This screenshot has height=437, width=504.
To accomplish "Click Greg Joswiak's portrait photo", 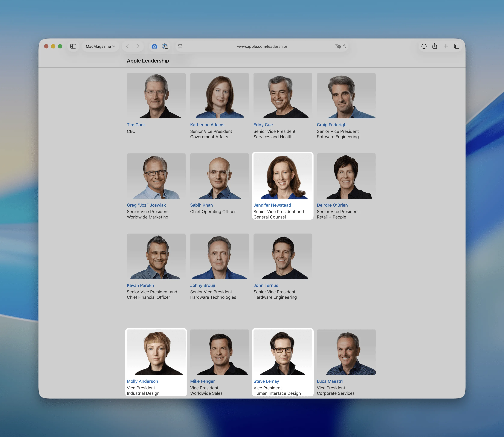I will [x=156, y=176].
